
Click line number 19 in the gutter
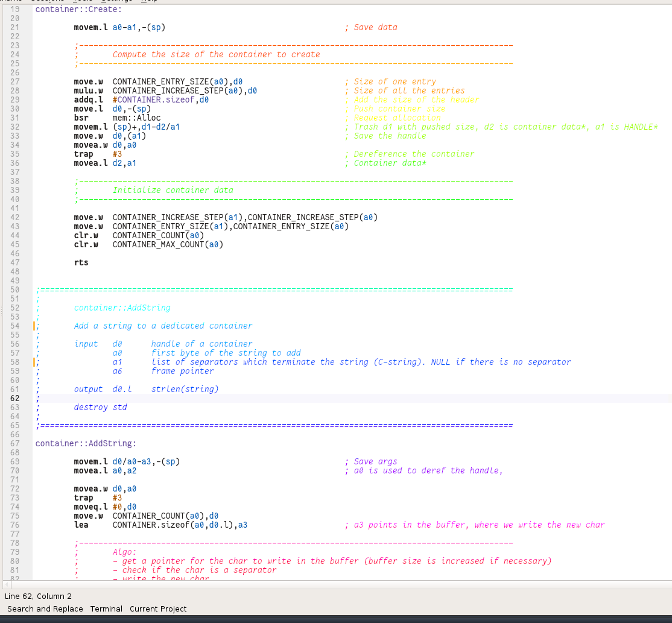14,9
